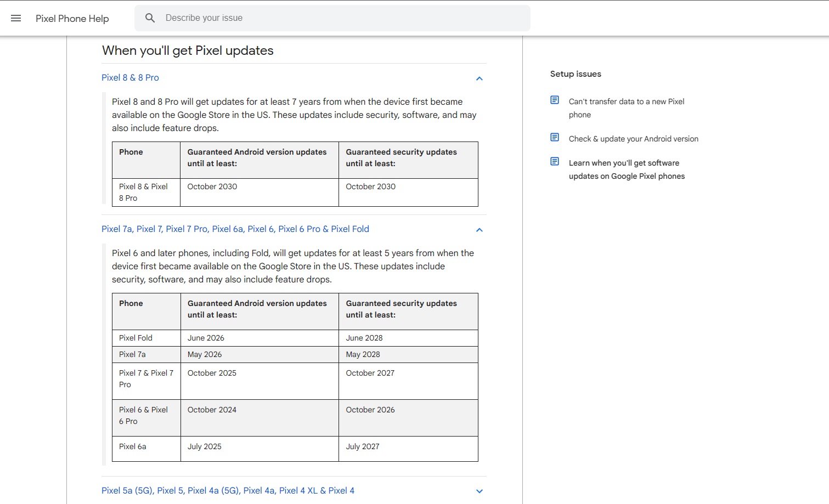Click paragraph about Pixel 6 and later phones
The image size is (829, 504).
pos(293,266)
